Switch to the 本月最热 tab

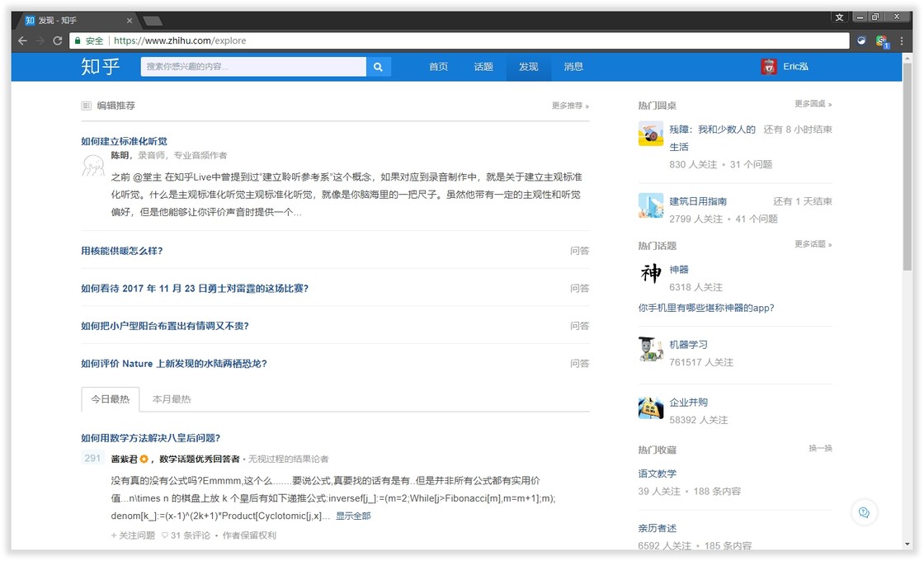pos(172,399)
